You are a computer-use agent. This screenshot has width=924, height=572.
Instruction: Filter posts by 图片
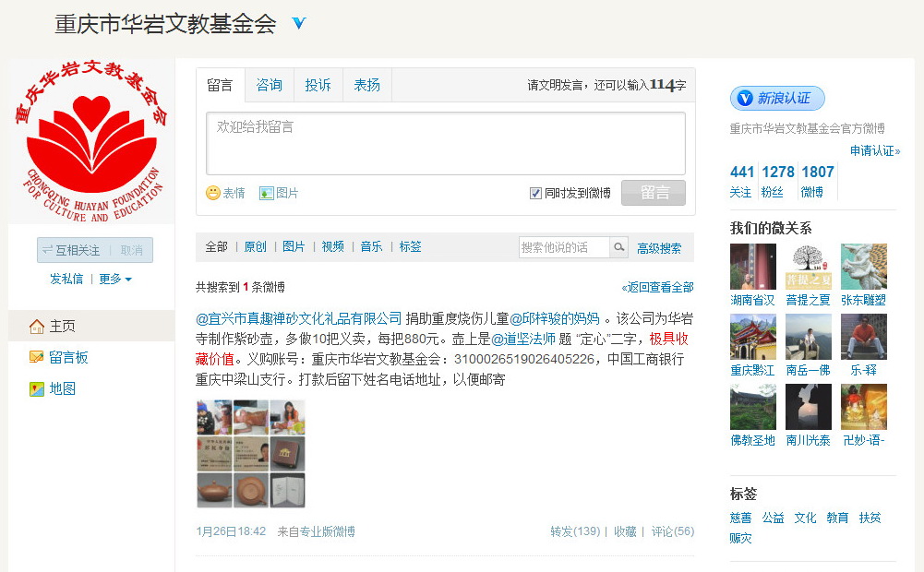point(294,247)
